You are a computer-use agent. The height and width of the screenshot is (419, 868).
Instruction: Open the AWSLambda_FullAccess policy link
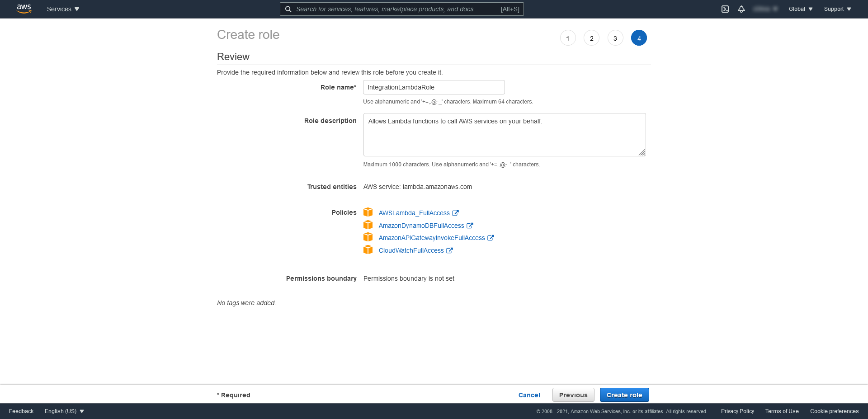[x=414, y=213]
